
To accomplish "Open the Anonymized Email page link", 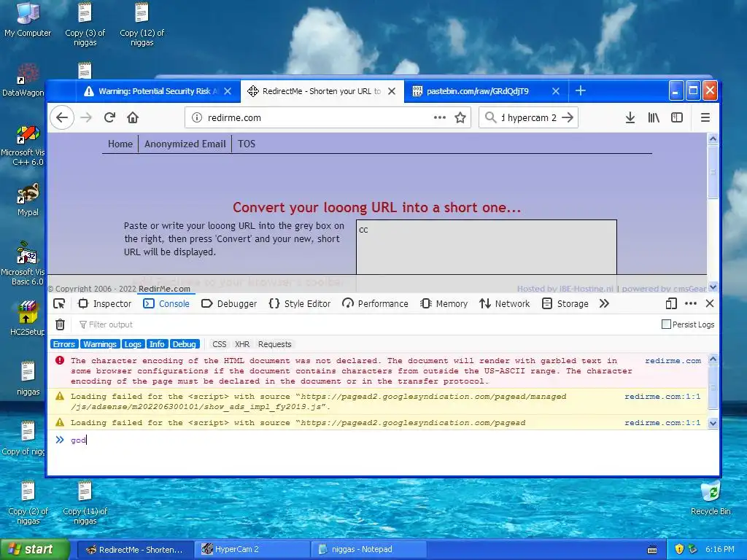I will pos(185,144).
